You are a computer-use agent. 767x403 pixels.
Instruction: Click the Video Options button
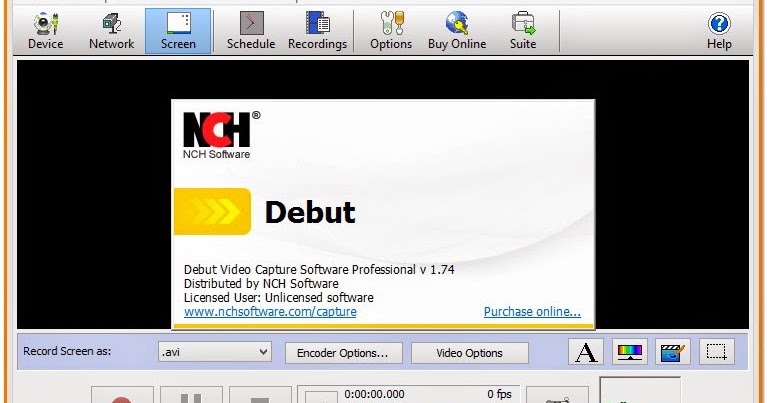coord(470,353)
